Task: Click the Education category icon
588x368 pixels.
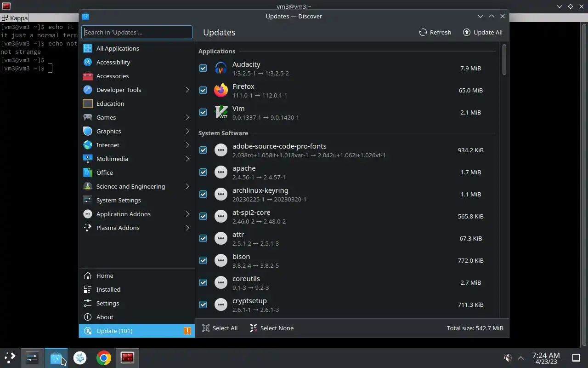Action: click(88, 103)
